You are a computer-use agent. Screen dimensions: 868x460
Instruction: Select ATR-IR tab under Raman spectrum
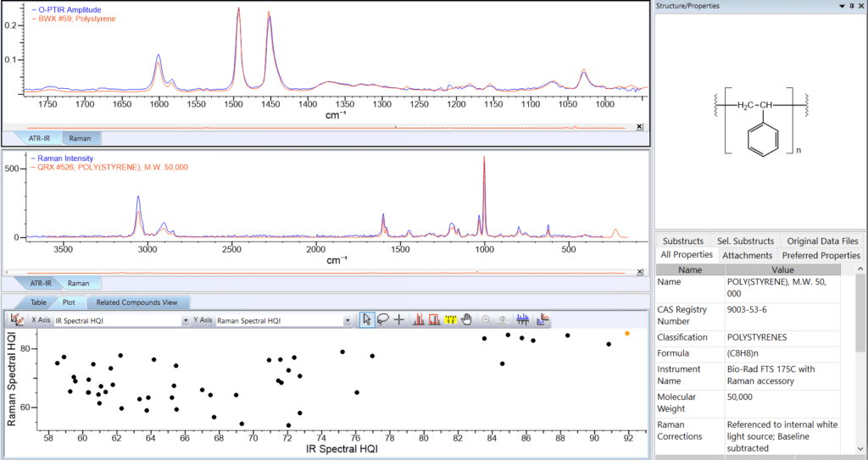39,283
